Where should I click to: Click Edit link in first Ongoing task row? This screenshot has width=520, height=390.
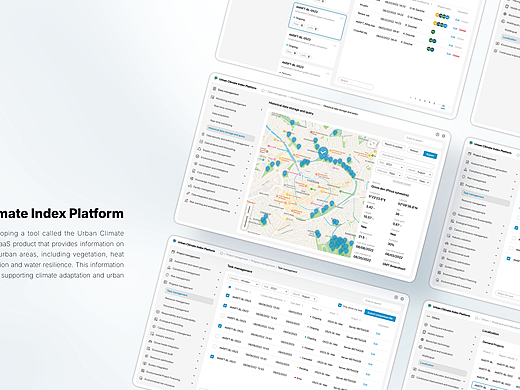tap(378, 333)
